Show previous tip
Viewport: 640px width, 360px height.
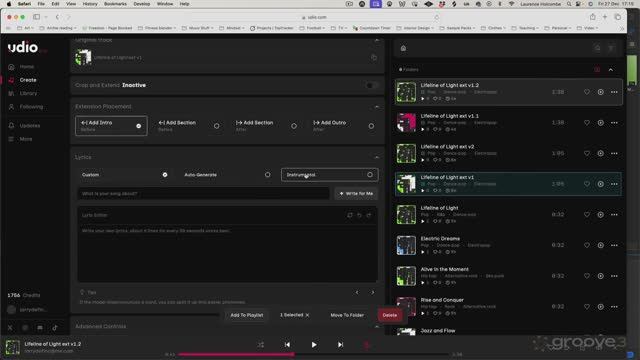point(357,293)
